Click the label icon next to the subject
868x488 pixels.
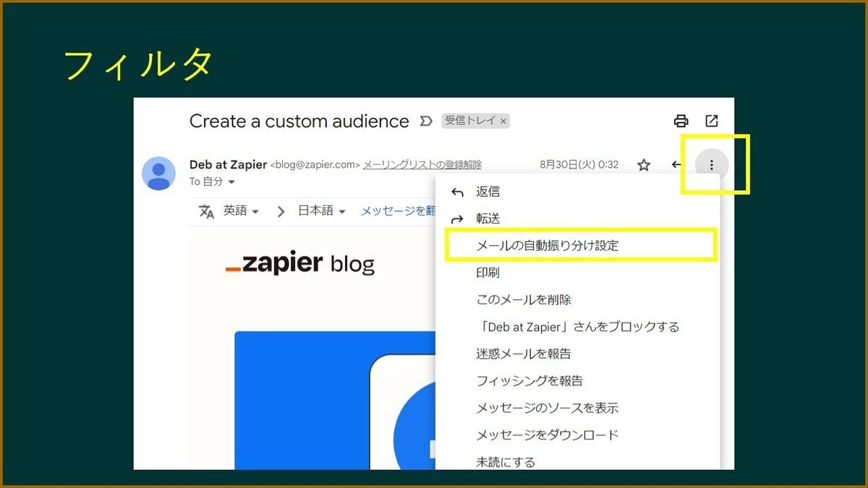[426, 121]
